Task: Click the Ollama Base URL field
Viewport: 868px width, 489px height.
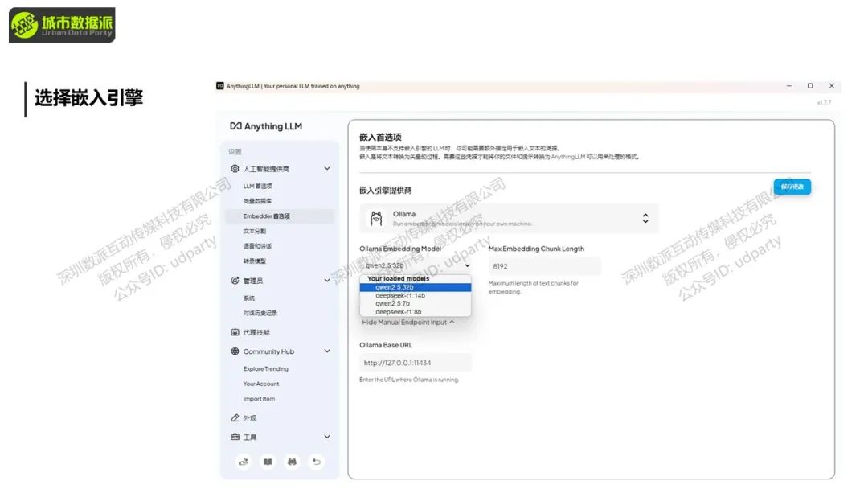Action: tap(416, 363)
